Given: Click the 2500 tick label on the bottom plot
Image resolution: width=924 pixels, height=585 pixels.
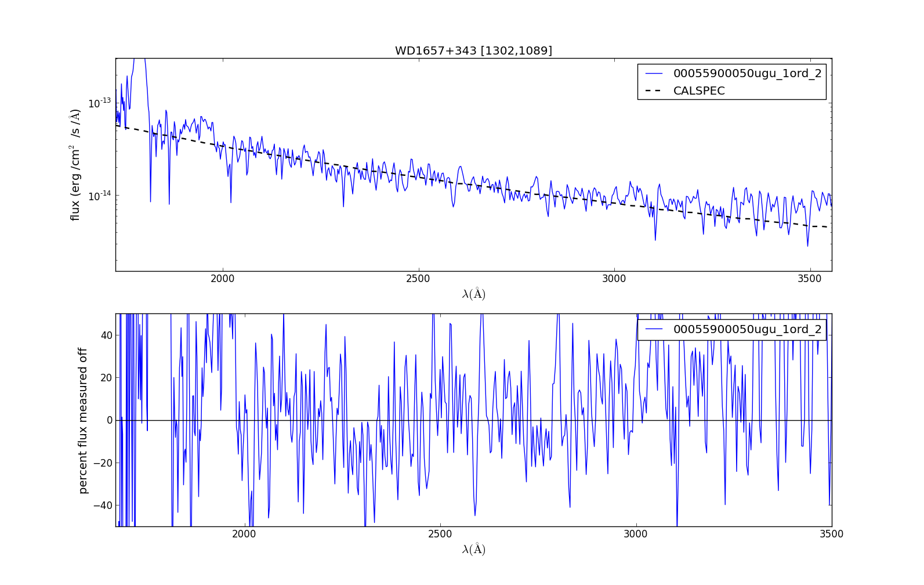Looking at the screenshot, I should [440, 535].
